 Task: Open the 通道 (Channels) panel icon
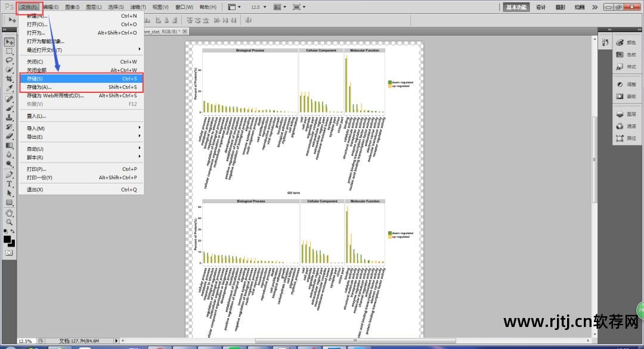[x=626, y=126]
